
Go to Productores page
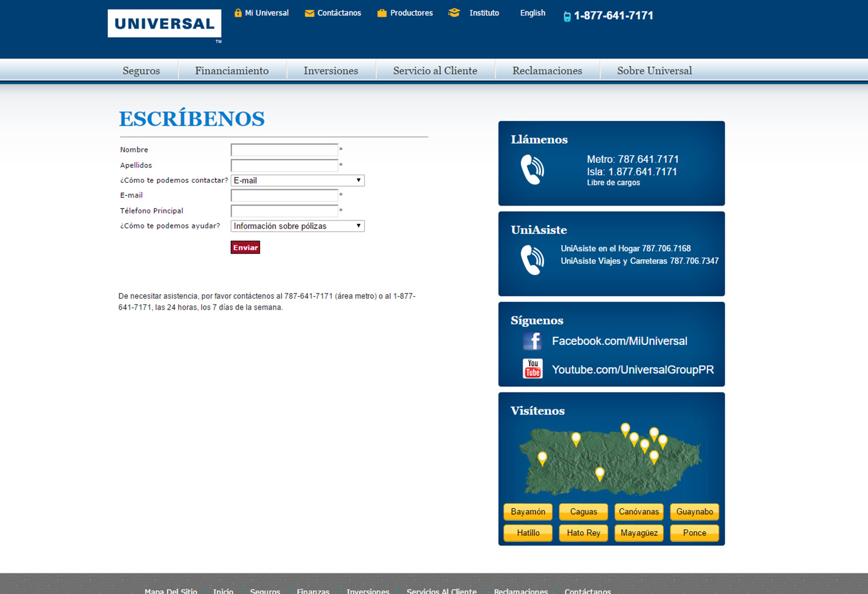411,13
